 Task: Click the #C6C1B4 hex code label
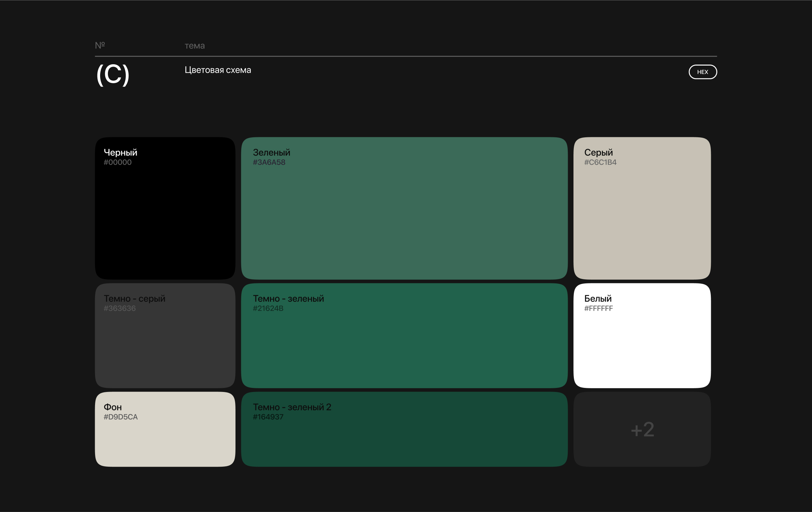point(600,162)
